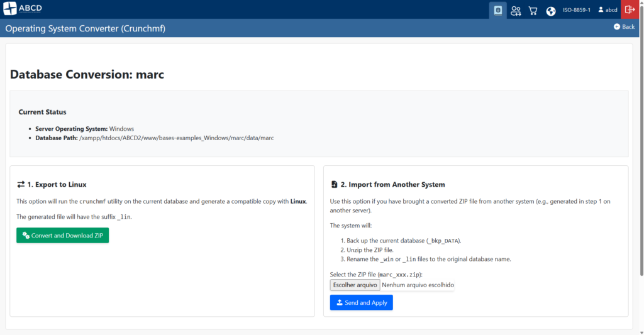
Task: Click the abcd user profile icon
Action: tap(601, 10)
